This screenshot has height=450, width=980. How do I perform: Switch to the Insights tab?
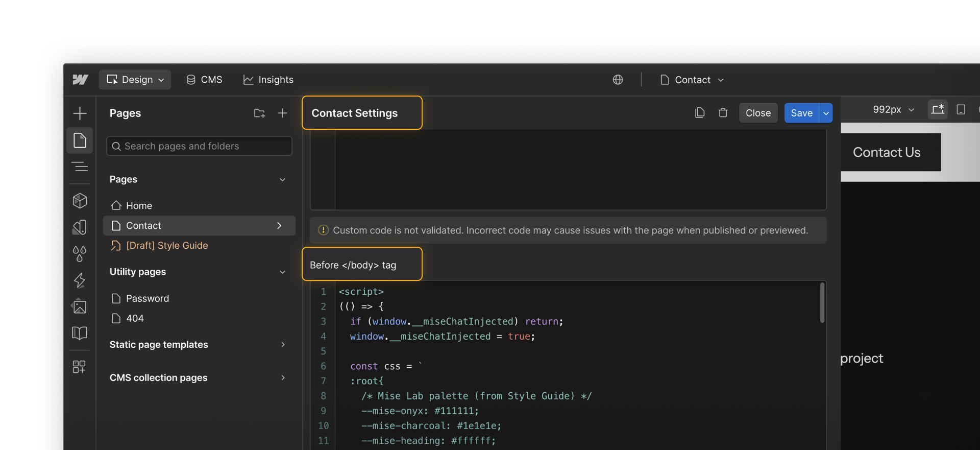pos(268,80)
